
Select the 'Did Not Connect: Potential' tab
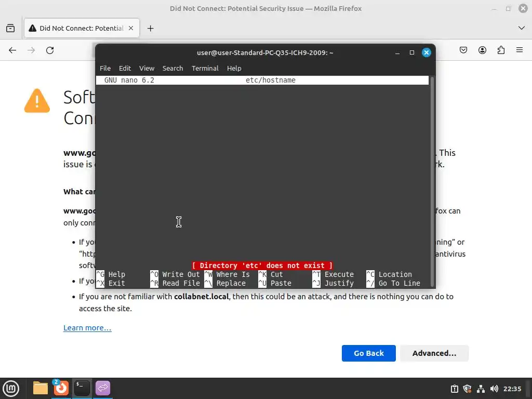[x=82, y=28]
